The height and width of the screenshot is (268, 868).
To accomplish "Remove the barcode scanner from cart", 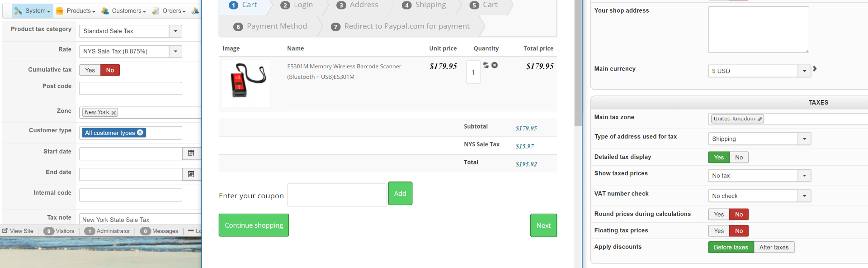I will click(x=495, y=65).
